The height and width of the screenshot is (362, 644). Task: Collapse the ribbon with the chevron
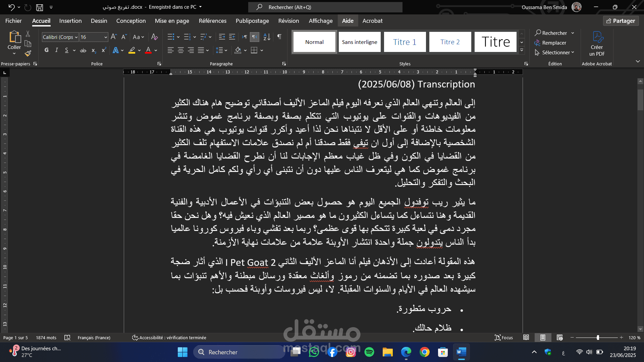[638, 61]
